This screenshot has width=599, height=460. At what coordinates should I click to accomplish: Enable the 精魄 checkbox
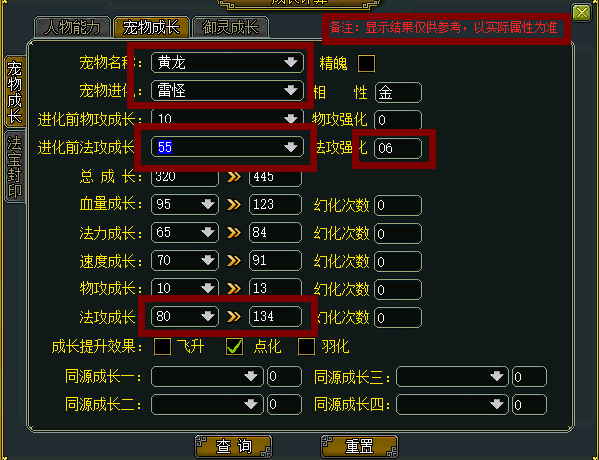(366, 63)
